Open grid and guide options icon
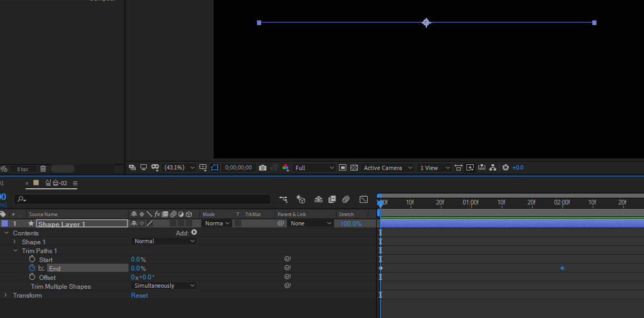644x318 pixels. point(203,167)
